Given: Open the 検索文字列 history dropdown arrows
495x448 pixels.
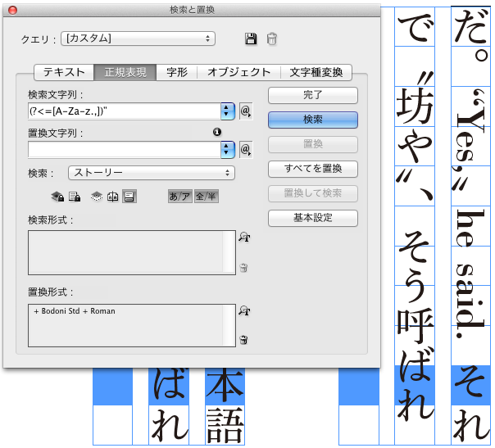Looking at the screenshot, I should pyautogui.click(x=227, y=111).
